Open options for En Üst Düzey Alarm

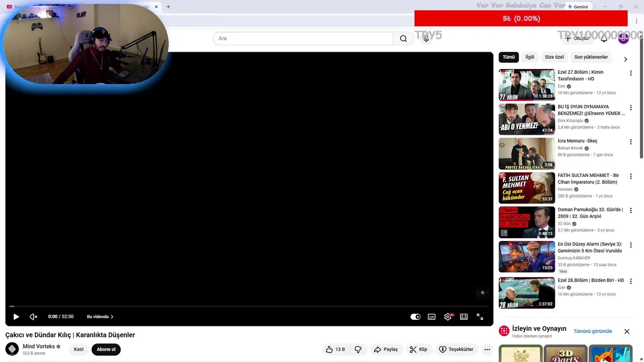pos(630,245)
